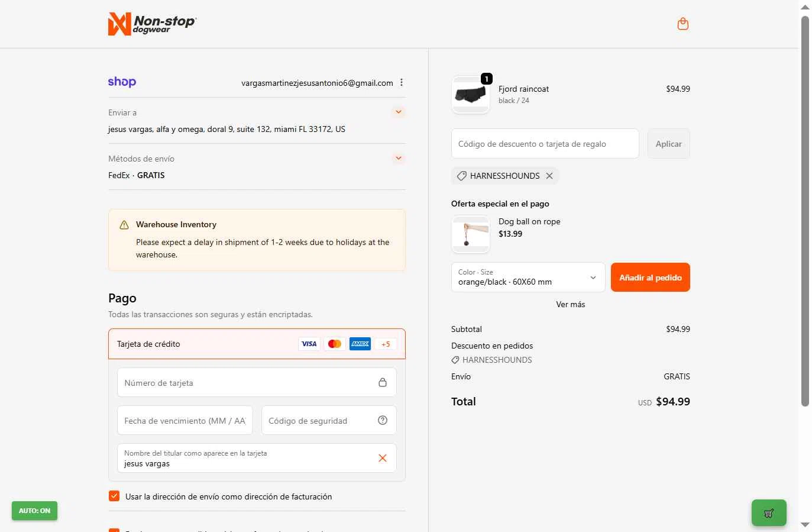Click the VISA card logo
812x532 pixels.
pyautogui.click(x=309, y=344)
